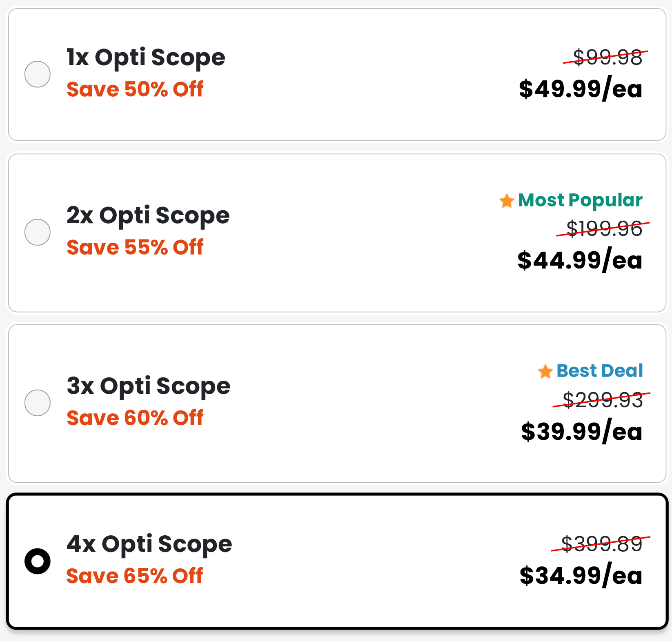Click the crossed-out $99.98 price
This screenshot has width=672, height=641.
coord(607,58)
